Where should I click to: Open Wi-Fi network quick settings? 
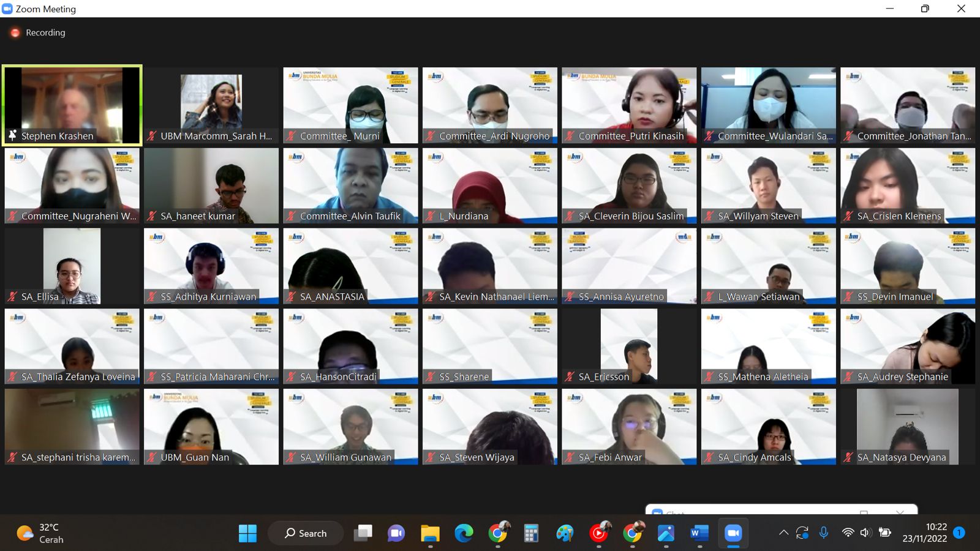[x=848, y=533]
